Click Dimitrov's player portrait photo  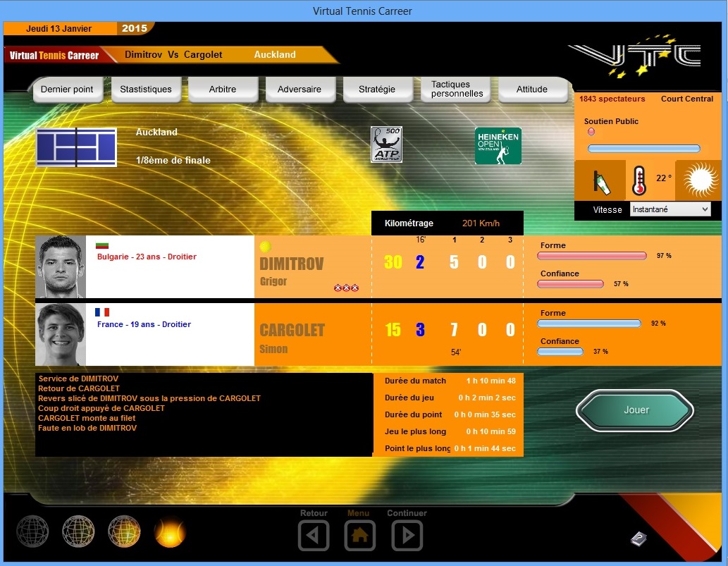pyautogui.click(x=61, y=266)
